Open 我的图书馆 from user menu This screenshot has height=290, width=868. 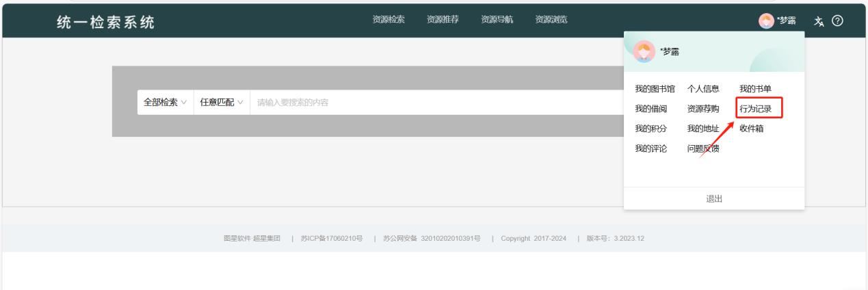[x=655, y=89]
